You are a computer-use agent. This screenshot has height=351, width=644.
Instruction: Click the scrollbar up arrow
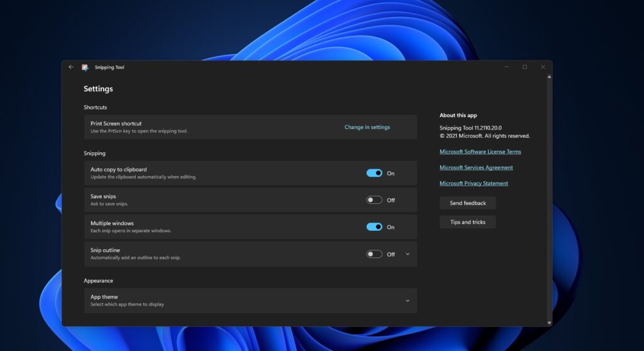click(550, 77)
